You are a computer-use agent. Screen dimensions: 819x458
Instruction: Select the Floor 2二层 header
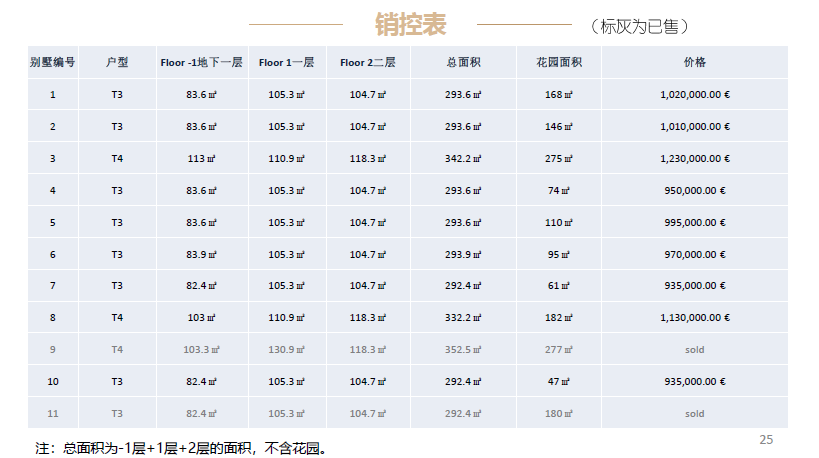pos(368,62)
